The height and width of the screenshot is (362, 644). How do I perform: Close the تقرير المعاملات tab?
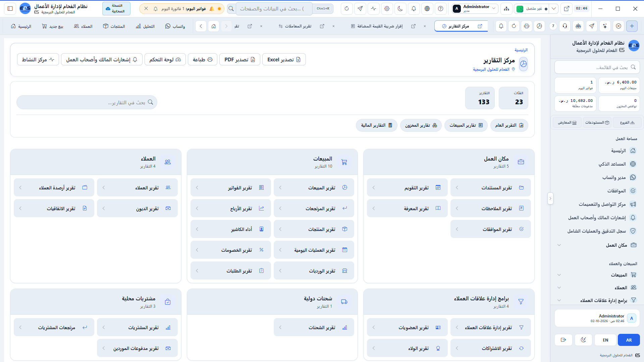[x=333, y=26]
